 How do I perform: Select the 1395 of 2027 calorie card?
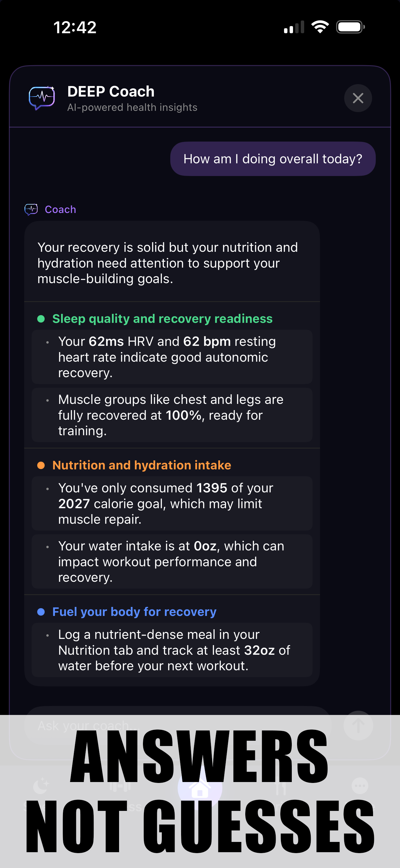(x=172, y=504)
